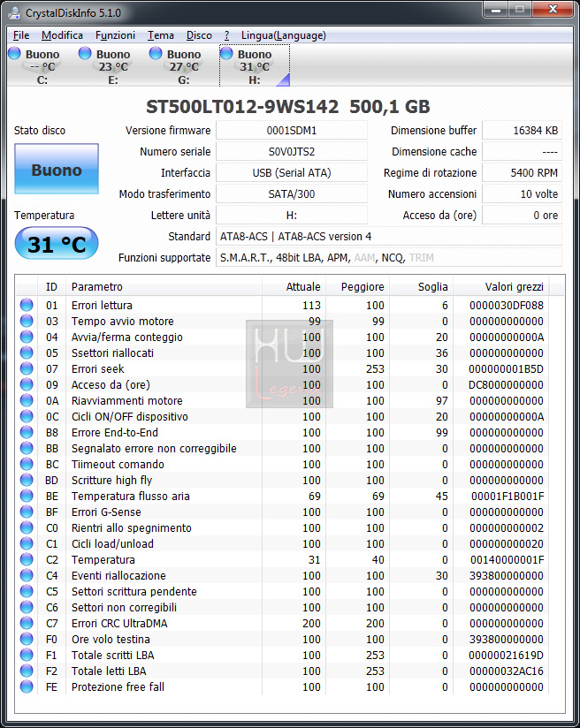580x728 pixels.
Task: Click the status orb for Rientri allo spegnimento
Action: click(x=27, y=527)
